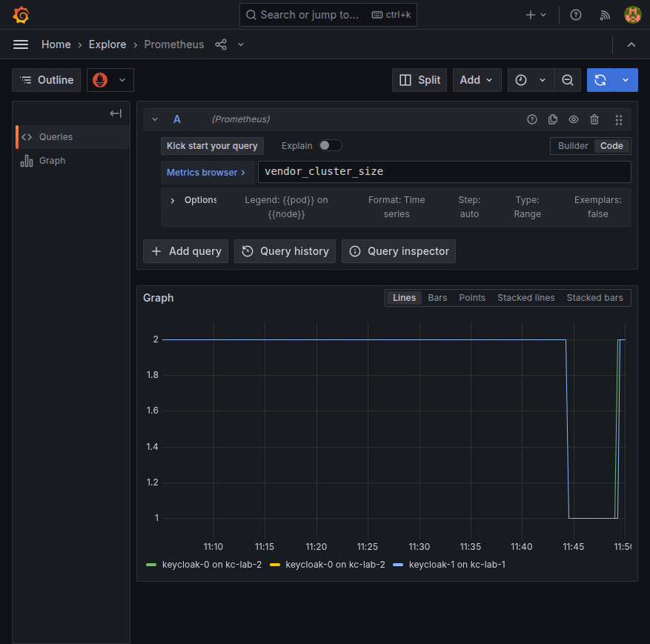
Task: Select Graph in the outline
Action: (73, 161)
